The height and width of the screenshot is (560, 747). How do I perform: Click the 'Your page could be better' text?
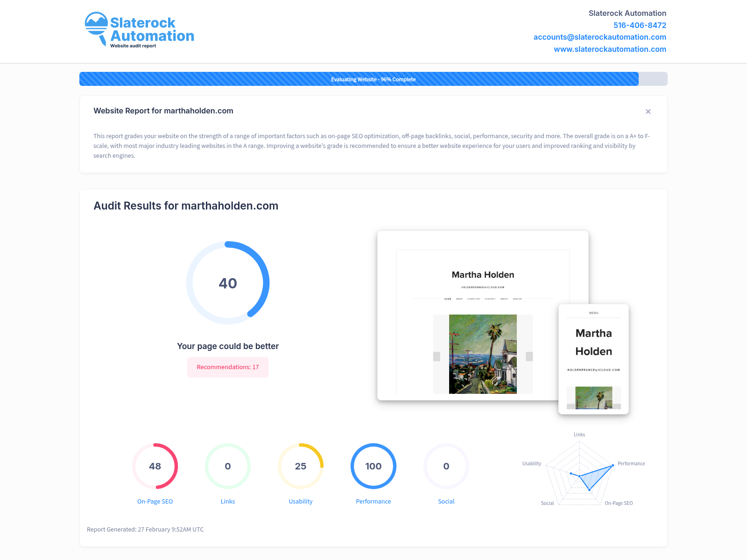click(x=228, y=346)
